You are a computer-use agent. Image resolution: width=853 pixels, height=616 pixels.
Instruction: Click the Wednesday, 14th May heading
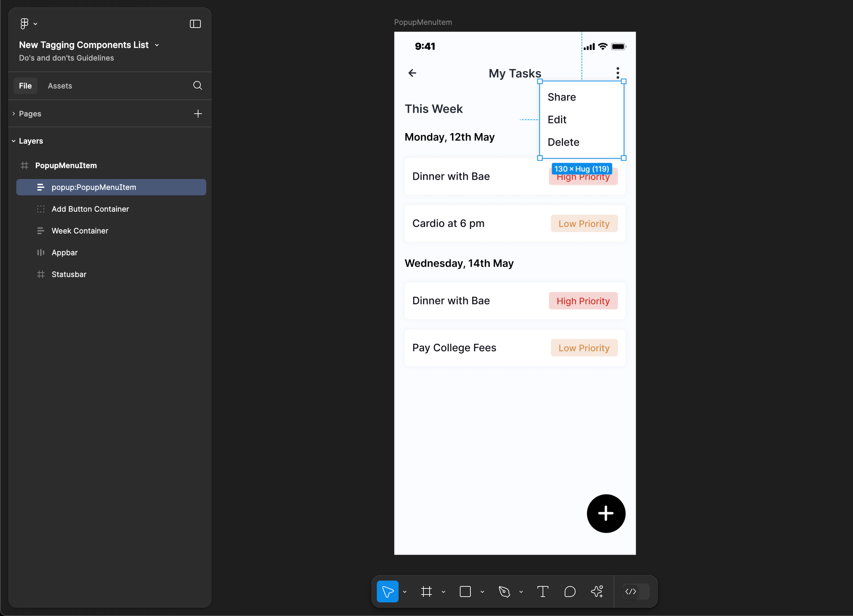[x=459, y=263]
